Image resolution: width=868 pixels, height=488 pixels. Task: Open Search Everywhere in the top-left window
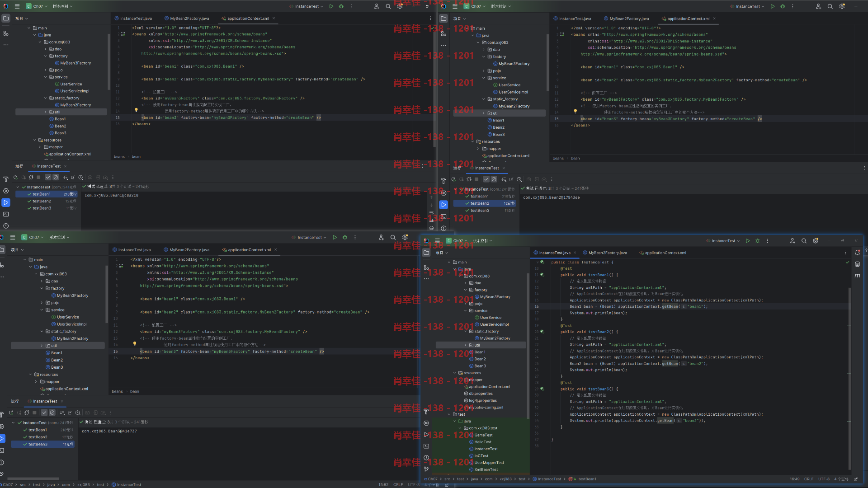[388, 6]
